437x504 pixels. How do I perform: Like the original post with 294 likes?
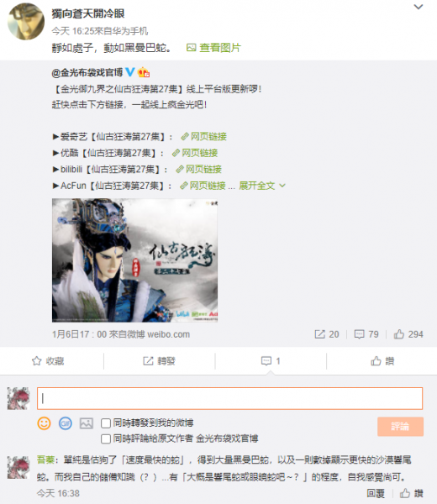(x=408, y=334)
